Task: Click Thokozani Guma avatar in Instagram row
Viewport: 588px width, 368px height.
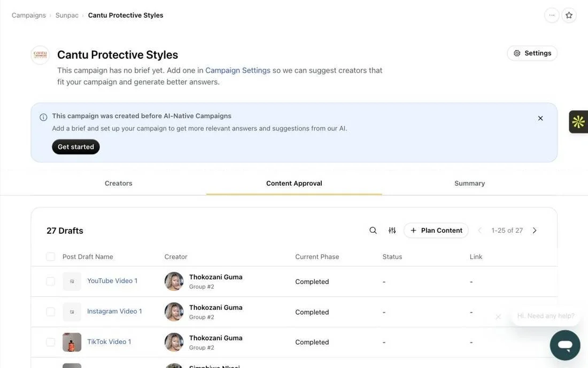Action: [x=174, y=312]
